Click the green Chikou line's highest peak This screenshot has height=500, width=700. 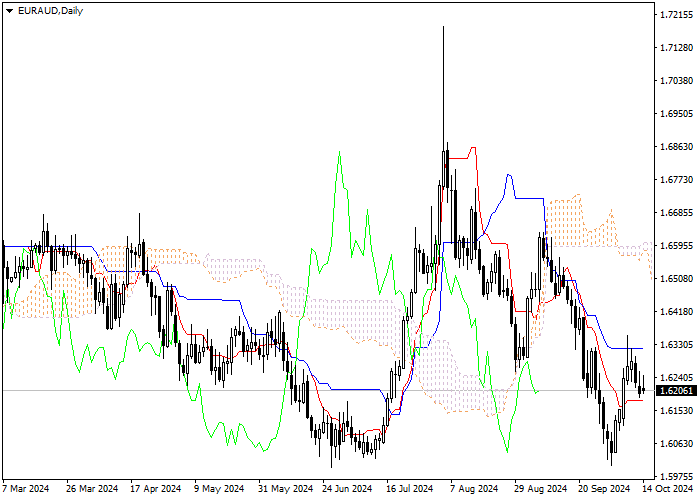point(340,153)
